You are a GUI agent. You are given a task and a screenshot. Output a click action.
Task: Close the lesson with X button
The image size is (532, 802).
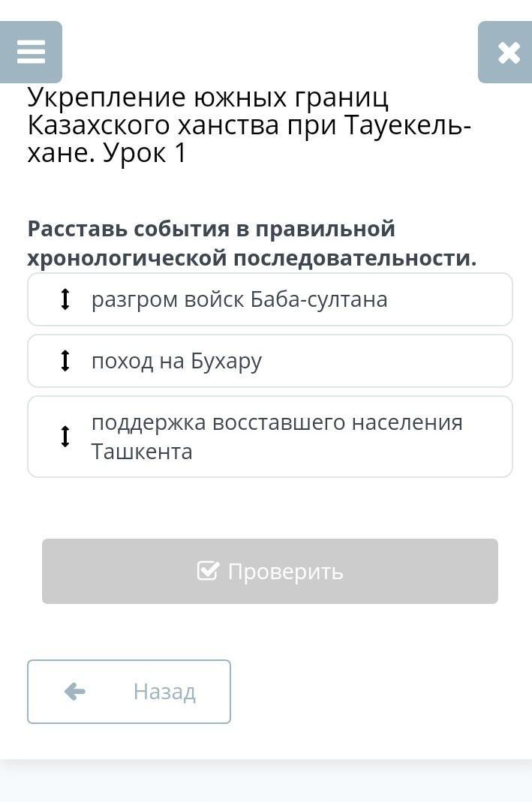point(506,53)
